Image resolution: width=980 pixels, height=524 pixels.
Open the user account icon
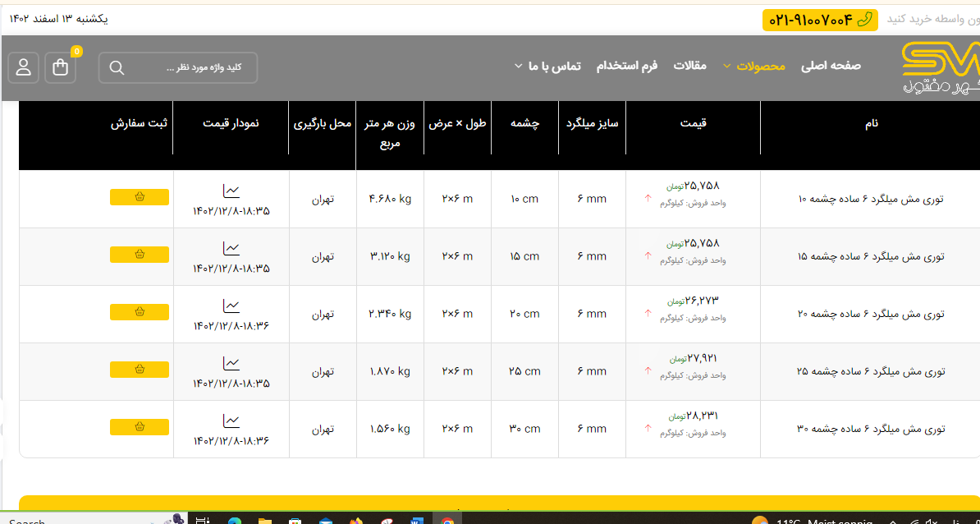pyautogui.click(x=24, y=67)
